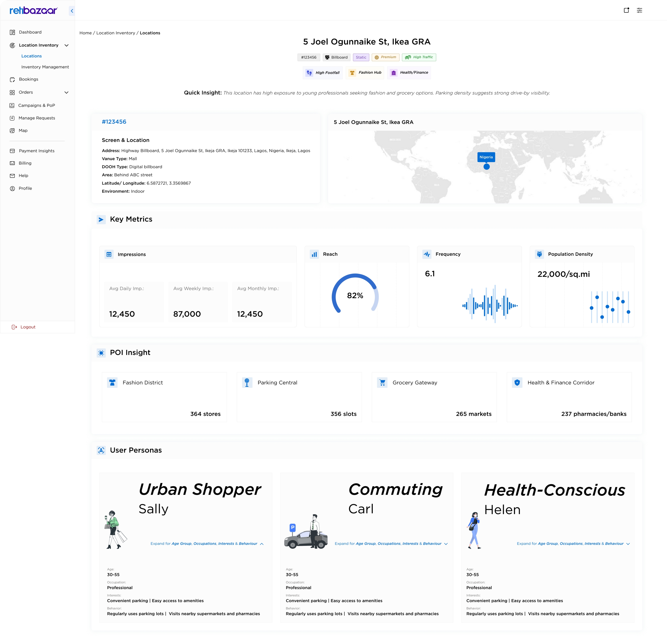This screenshot has height=644, width=667.
Task: Click the Avg Weekly Imp. 87,000 value
Action: coord(187,314)
